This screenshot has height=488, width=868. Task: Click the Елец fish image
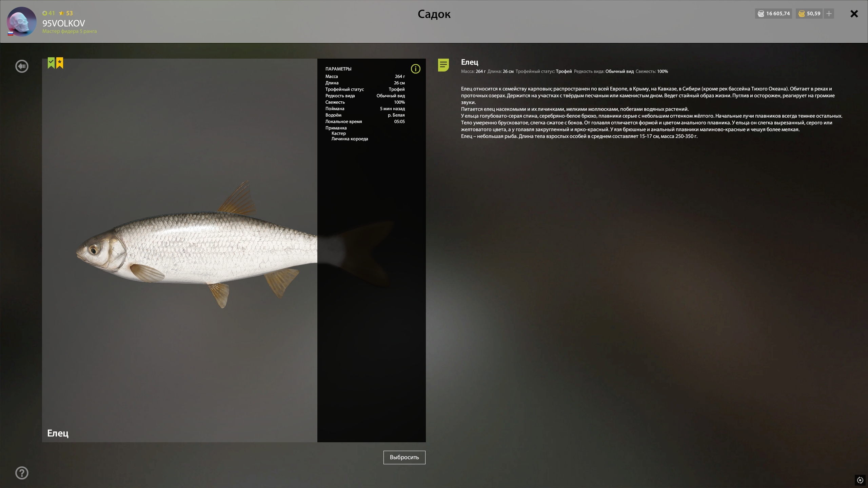click(x=197, y=247)
